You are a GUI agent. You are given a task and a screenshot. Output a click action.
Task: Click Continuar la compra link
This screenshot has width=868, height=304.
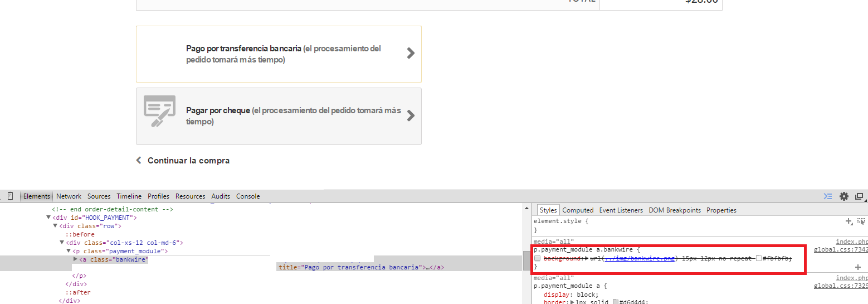(188, 161)
